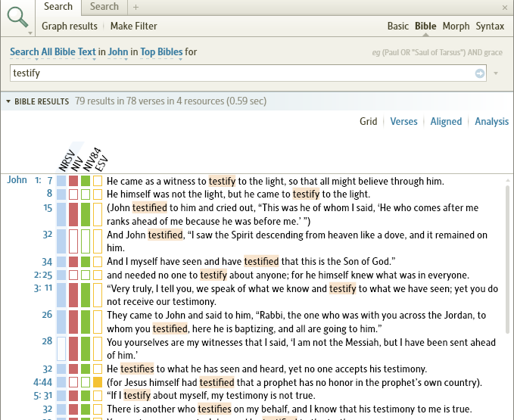Open Search All Bible Text dropdown
The image size is (514, 420).
point(53,52)
